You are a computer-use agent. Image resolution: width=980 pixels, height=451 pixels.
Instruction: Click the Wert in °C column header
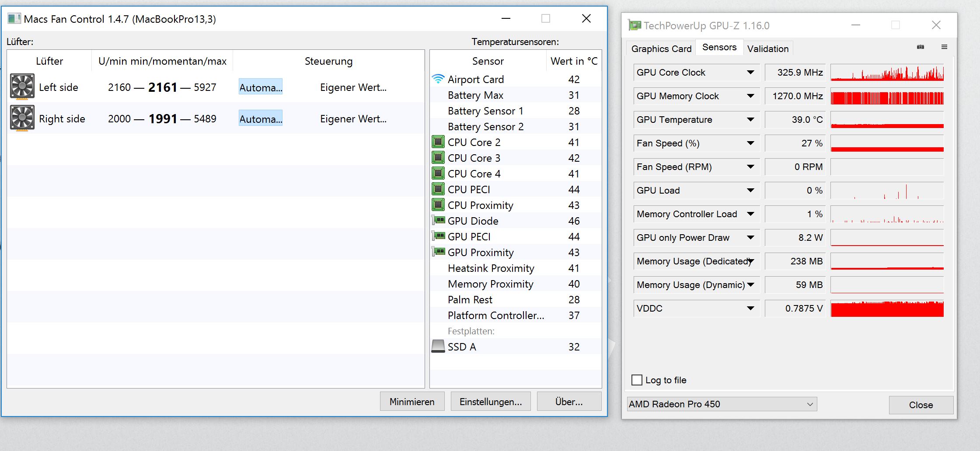(x=574, y=61)
